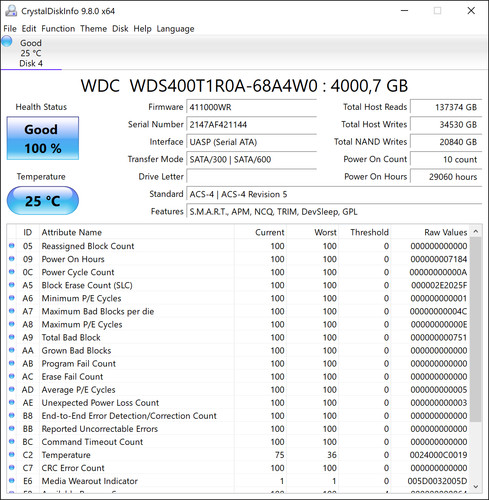Click the empty Drive Letter field
Screen dimensions: 489x500
point(251,177)
